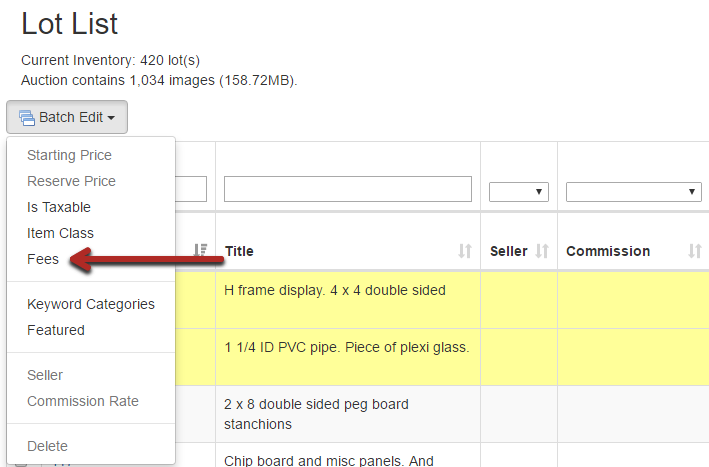Click the Seller column sort arrows
The width and height of the screenshot is (709, 467).
(x=542, y=252)
